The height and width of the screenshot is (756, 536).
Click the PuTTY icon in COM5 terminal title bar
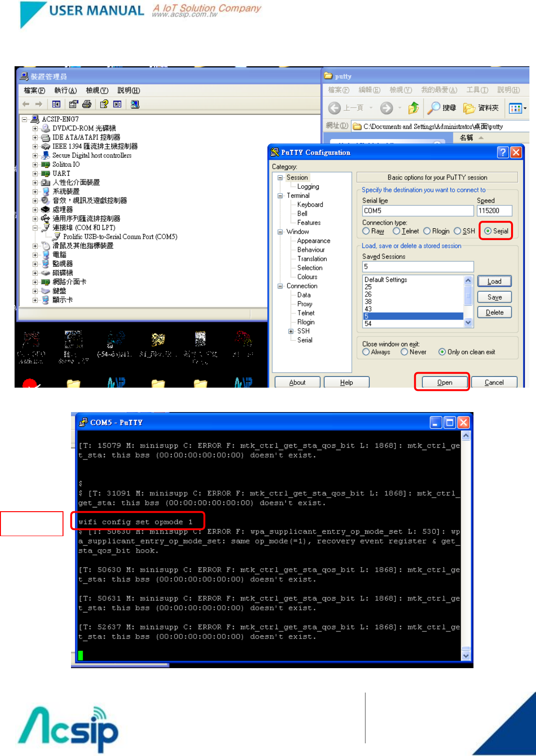83,422
